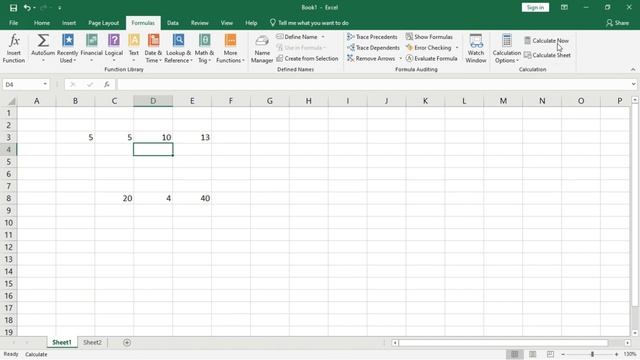Click the Sign in button
Screen dimensions: 640x360
point(535,7)
